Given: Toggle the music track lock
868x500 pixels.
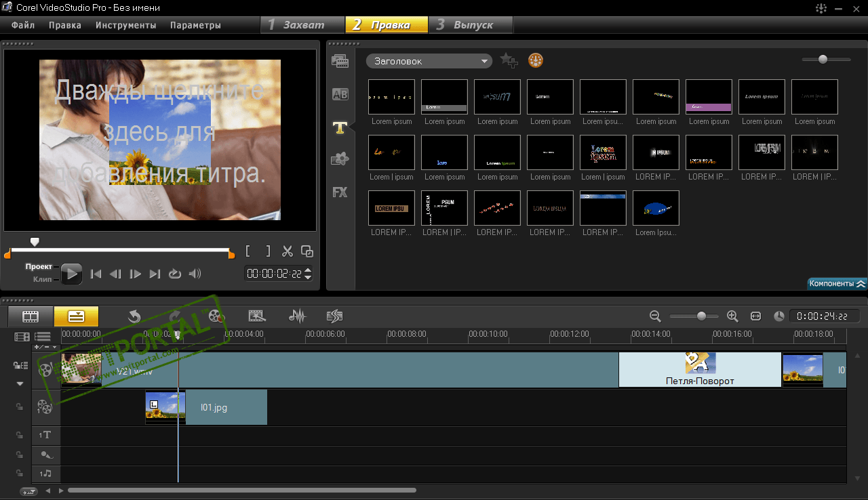Looking at the screenshot, I should coord(20,474).
